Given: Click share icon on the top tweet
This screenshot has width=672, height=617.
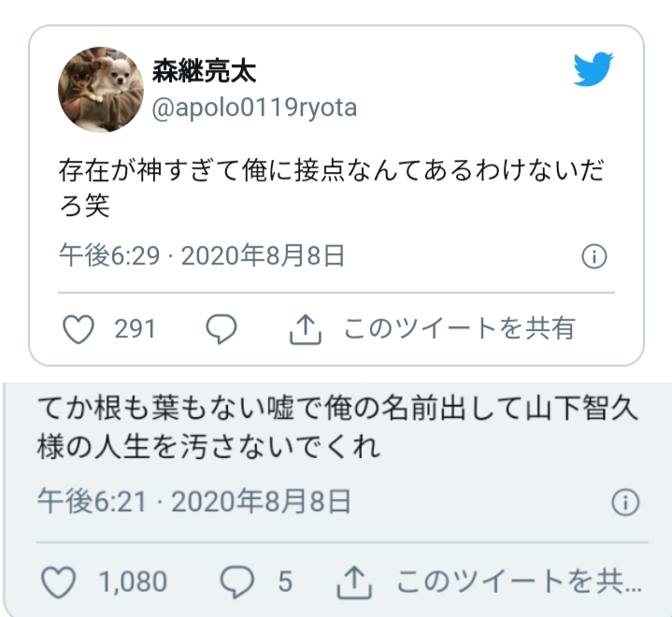Looking at the screenshot, I should [x=305, y=329].
